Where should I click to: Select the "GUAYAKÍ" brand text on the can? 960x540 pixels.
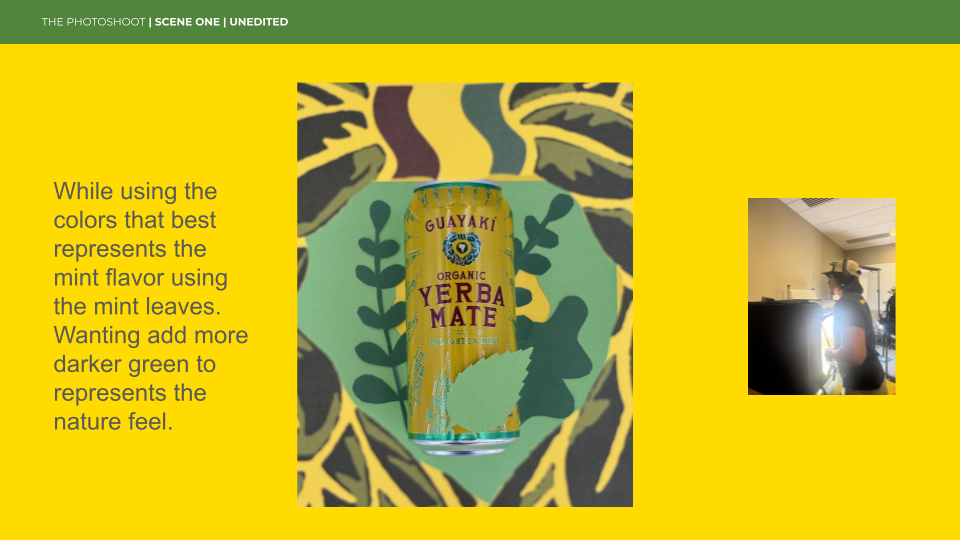tap(460, 223)
